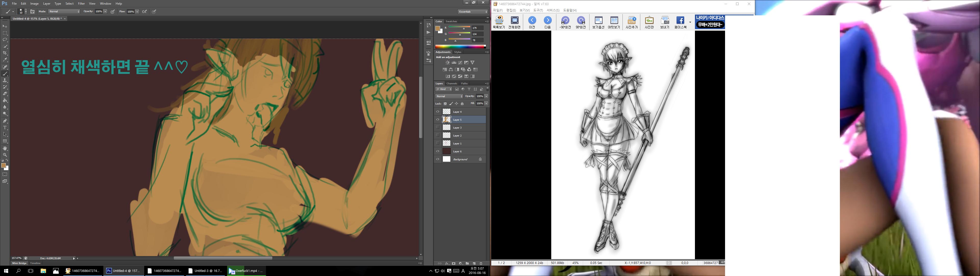Select the Paint Bucket tool

click(5, 101)
